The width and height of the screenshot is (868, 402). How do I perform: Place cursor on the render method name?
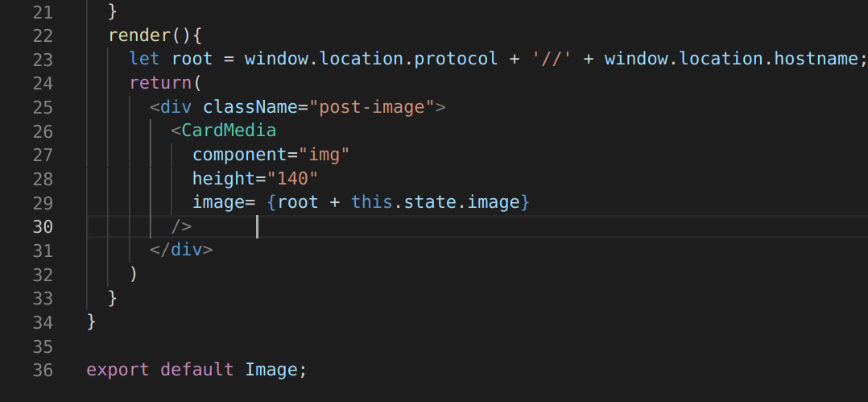139,36
